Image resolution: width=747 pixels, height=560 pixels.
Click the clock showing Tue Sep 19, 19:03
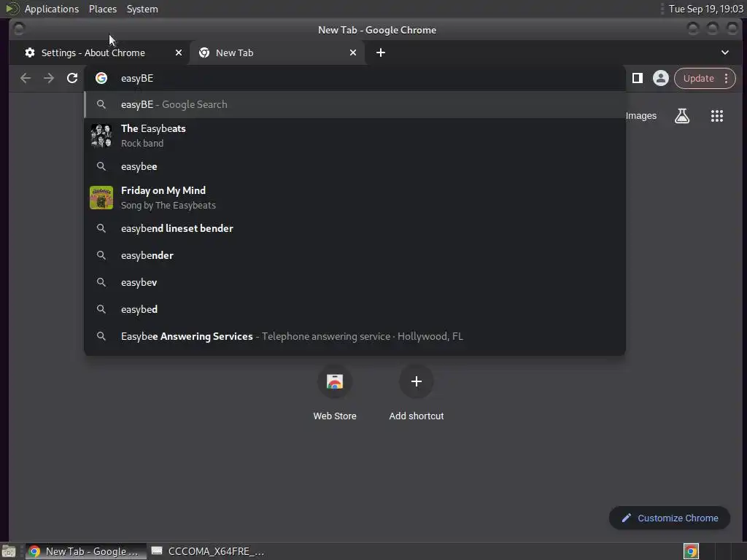pyautogui.click(x=705, y=9)
